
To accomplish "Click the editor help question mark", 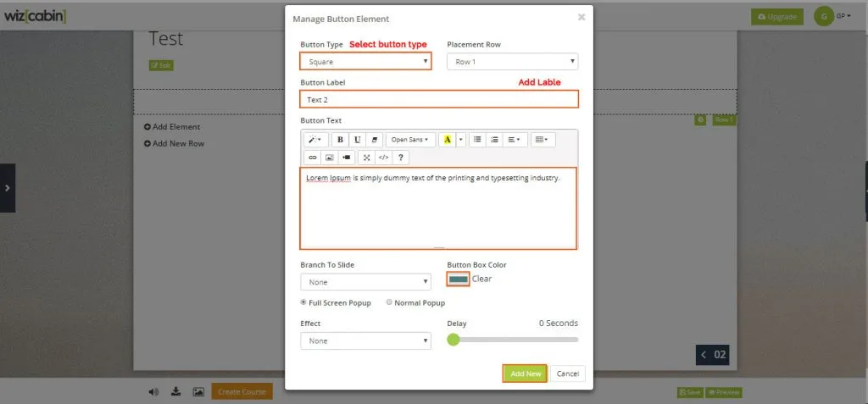I will pyautogui.click(x=400, y=158).
